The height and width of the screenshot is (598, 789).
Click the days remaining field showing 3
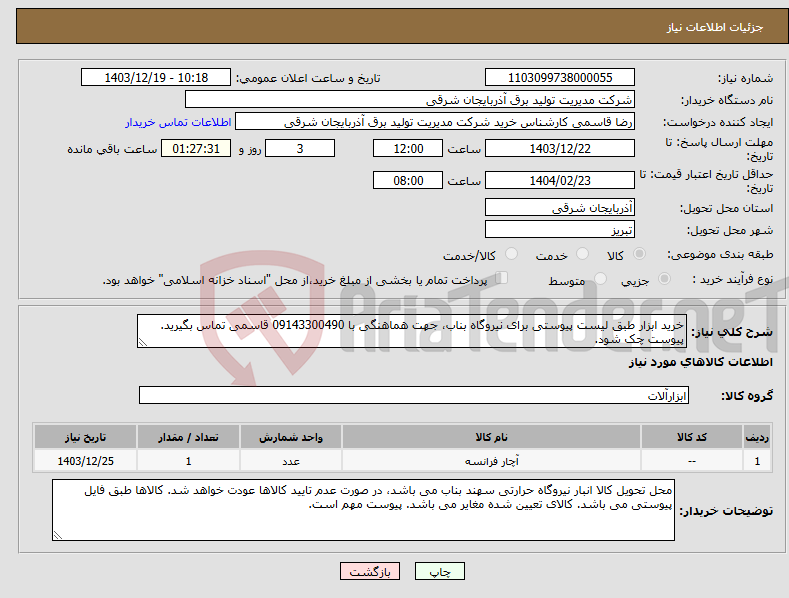[300, 148]
